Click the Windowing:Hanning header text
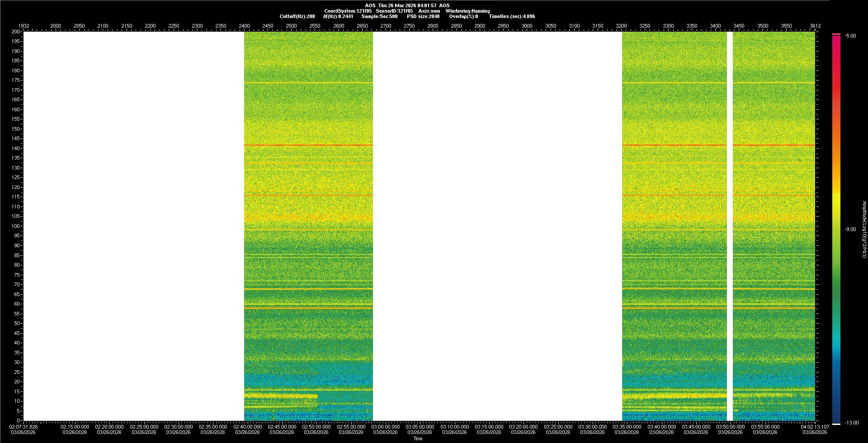The width and height of the screenshot is (868, 443). point(467,11)
